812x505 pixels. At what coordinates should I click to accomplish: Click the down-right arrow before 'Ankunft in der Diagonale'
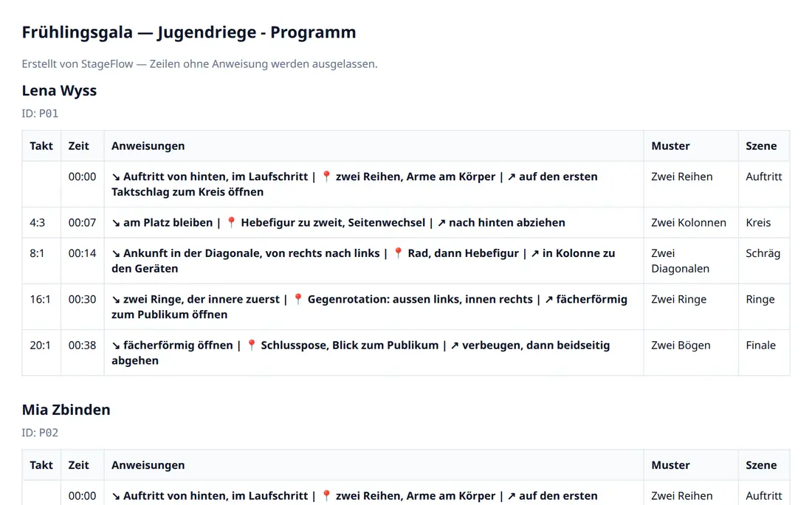pyautogui.click(x=116, y=253)
